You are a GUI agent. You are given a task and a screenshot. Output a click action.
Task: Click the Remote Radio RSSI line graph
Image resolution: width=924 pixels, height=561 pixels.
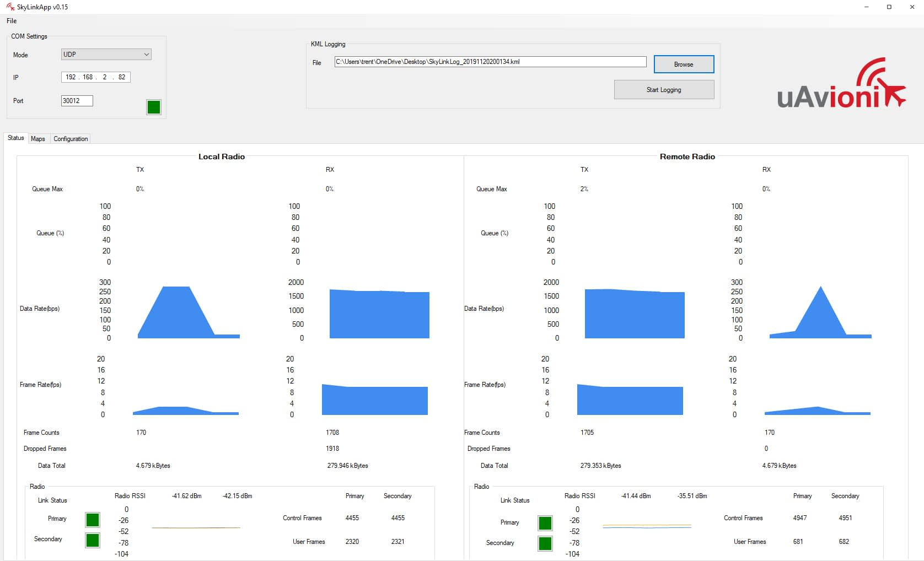tap(647, 527)
